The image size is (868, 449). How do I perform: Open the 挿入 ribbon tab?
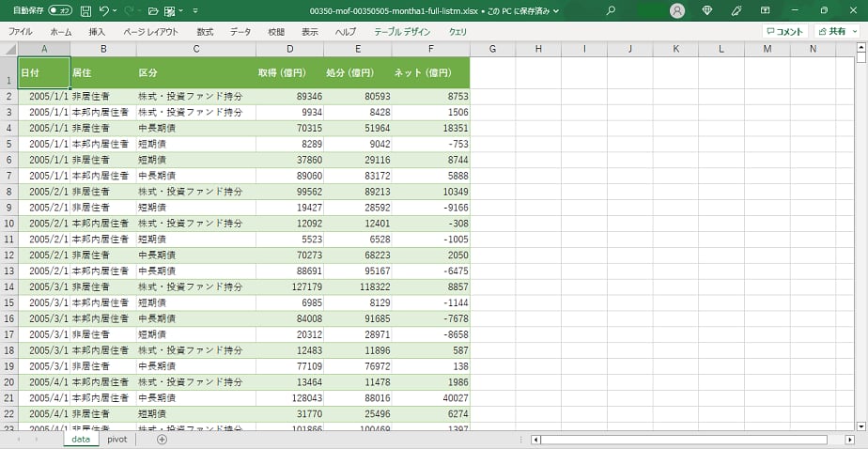97,31
